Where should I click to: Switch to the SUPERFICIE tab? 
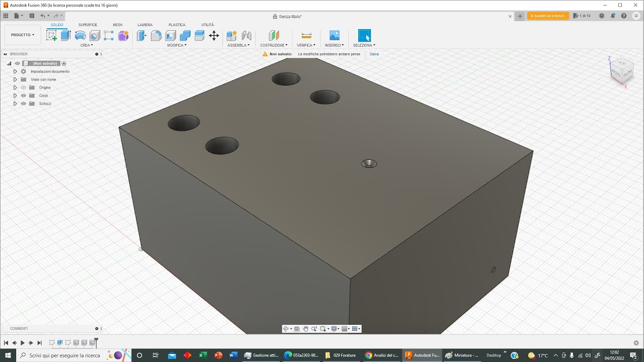(x=88, y=25)
